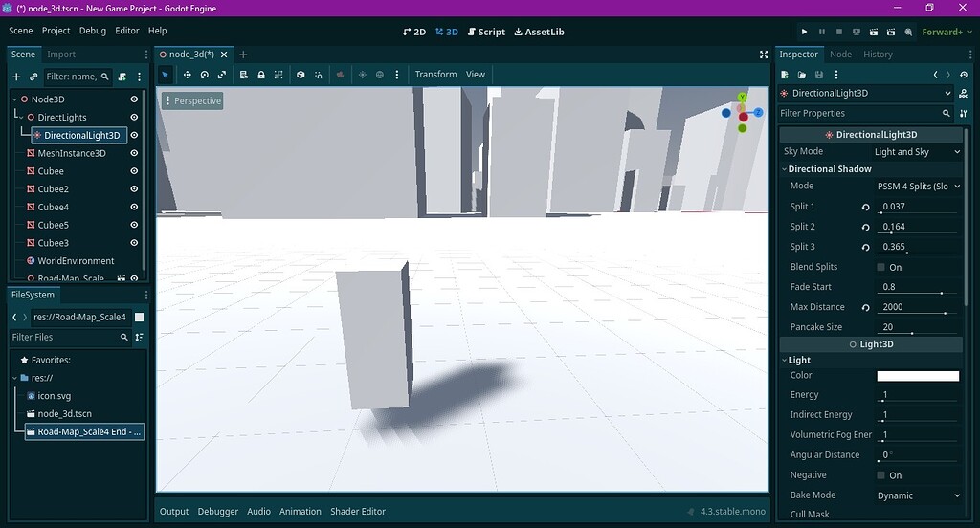
Task: Toggle Use Local Space cube icon
Action: point(301,75)
